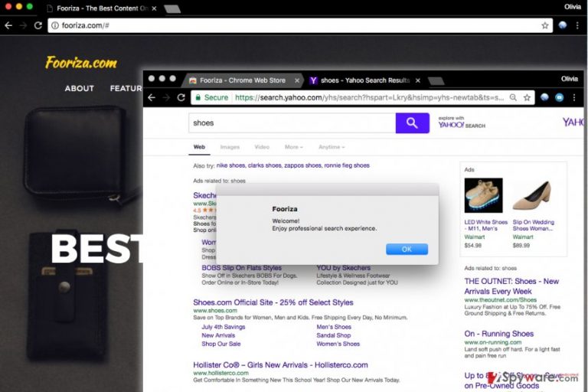Open new tab in Yahoo search window

(x=436, y=80)
